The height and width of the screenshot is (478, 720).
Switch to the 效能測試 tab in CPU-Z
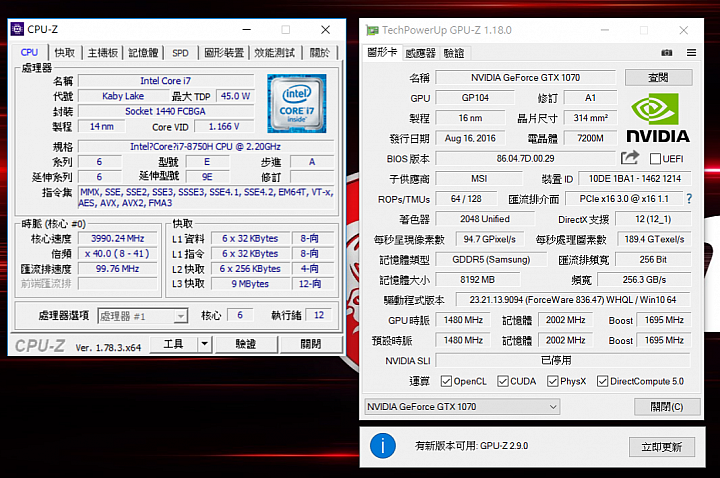pos(275,53)
